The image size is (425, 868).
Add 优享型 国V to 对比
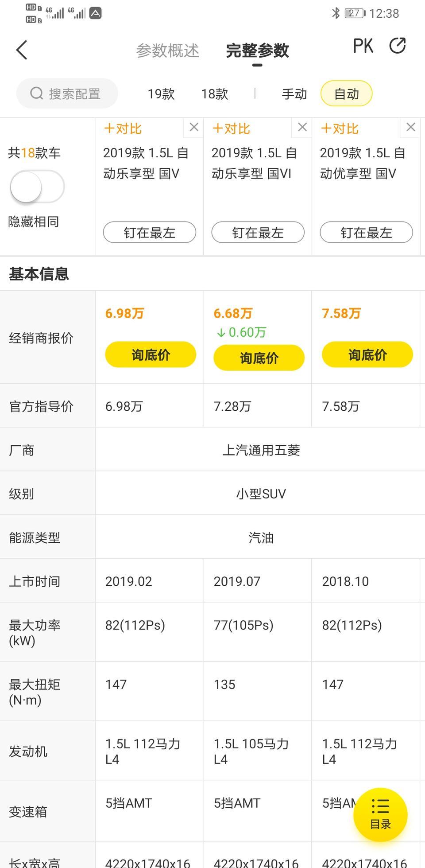pyautogui.click(x=340, y=129)
